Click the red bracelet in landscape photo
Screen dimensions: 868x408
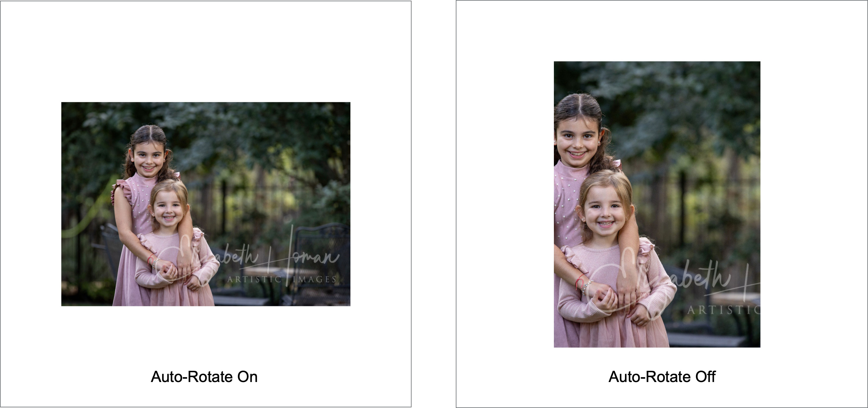tap(151, 259)
